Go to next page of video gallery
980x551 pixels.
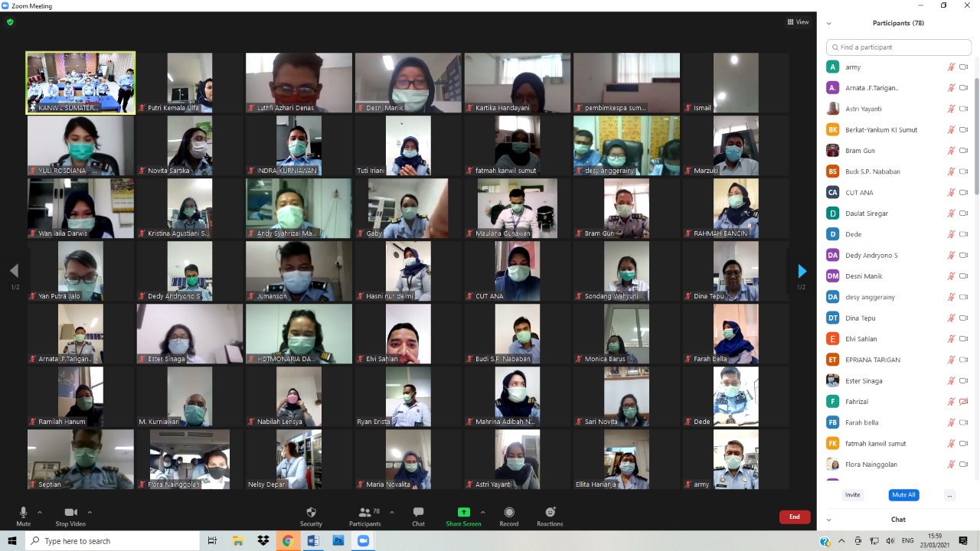802,271
